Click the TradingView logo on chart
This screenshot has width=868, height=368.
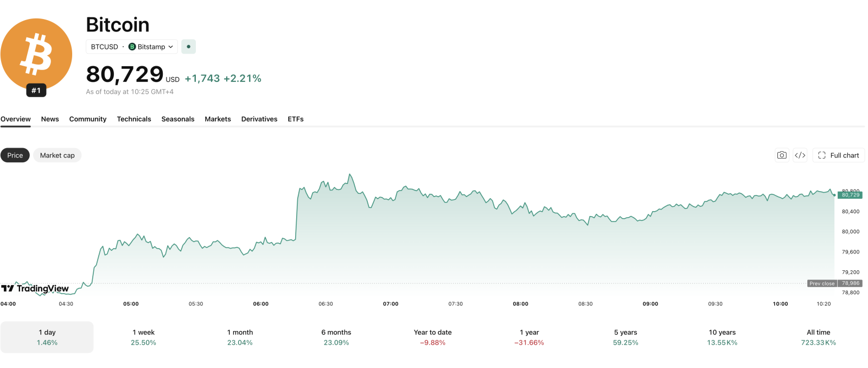tap(35, 288)
